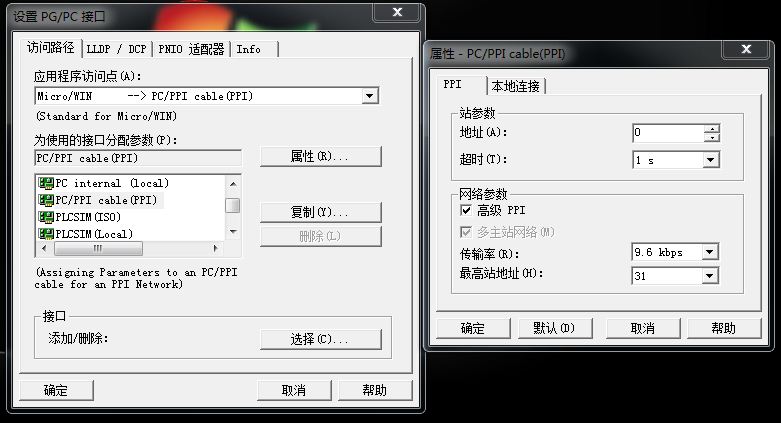Image resolution: width=781 pixels, height=423 pixels.
Task: Select the PLCSIM(Local) interface icon
Action: (45, 234)
